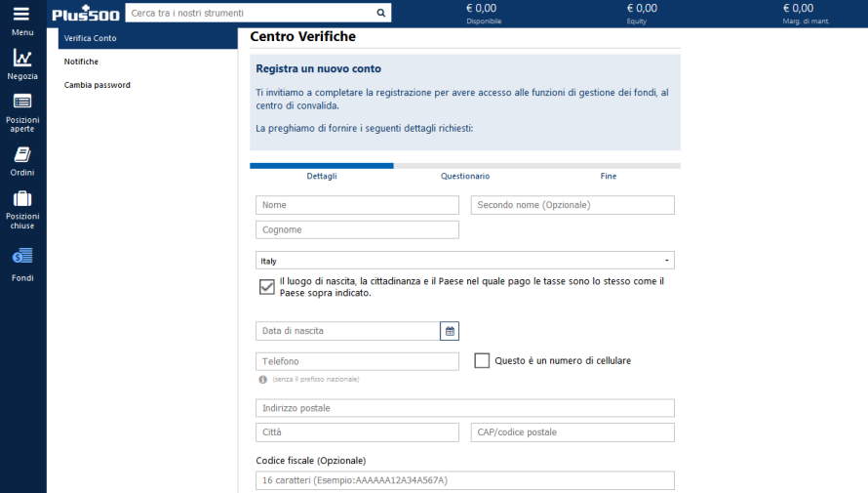Click the Plus500 logo
This screenshot has height=493, width=868.
coord(86,14)
